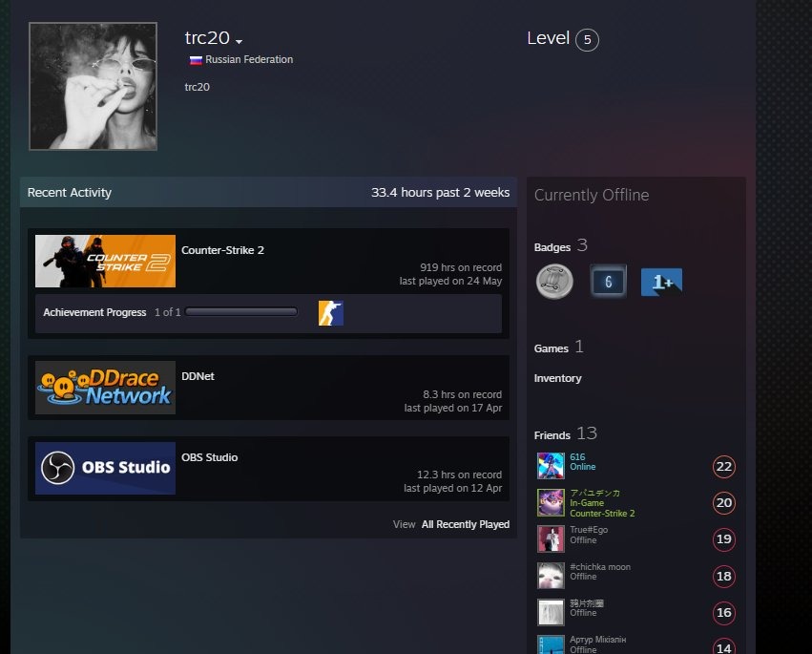812x654 pixels.
Task: Click the 919 hrs on record text
Action: pyautogui.click(x=461, y=267)
